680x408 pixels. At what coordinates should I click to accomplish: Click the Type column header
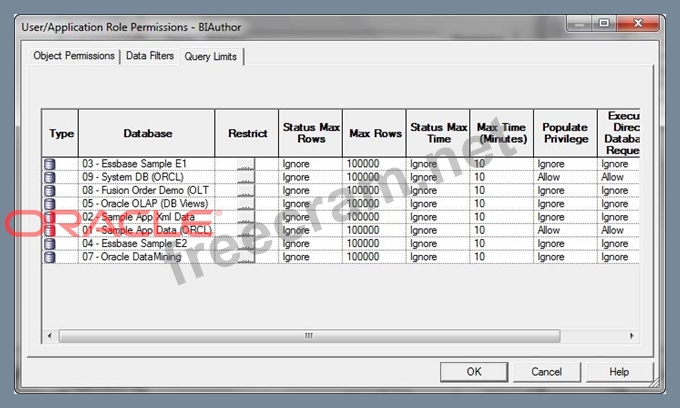click(60, 133)
